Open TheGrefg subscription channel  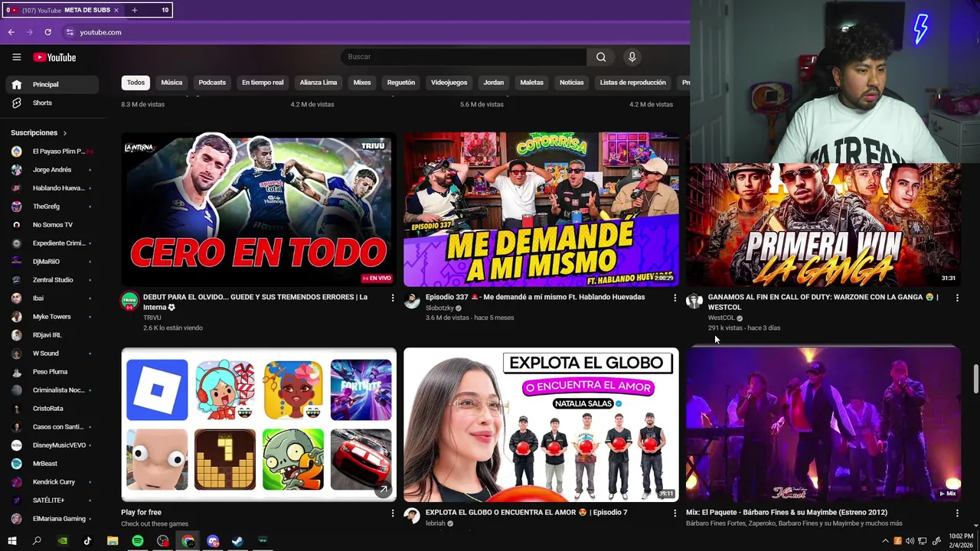coord(52,207)
